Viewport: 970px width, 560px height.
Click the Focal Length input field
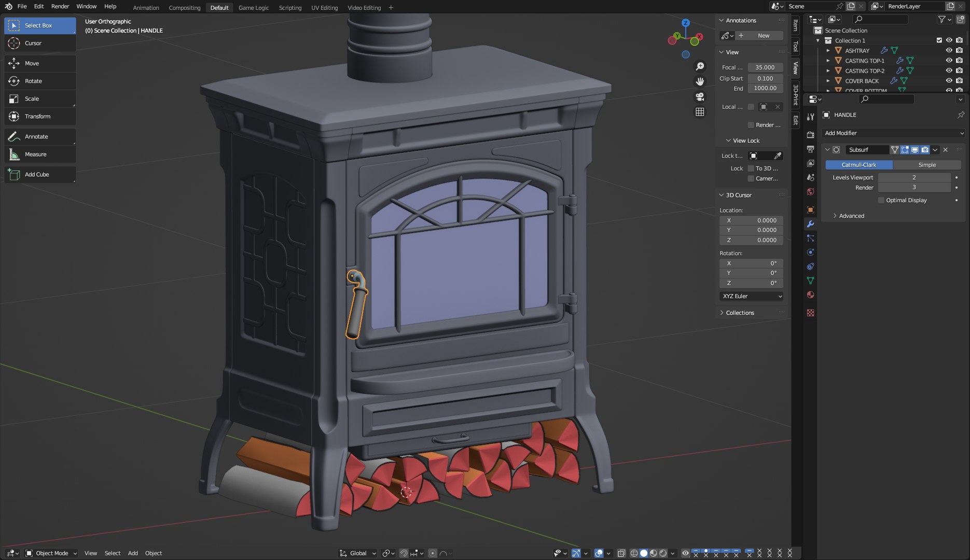(765, 67)
